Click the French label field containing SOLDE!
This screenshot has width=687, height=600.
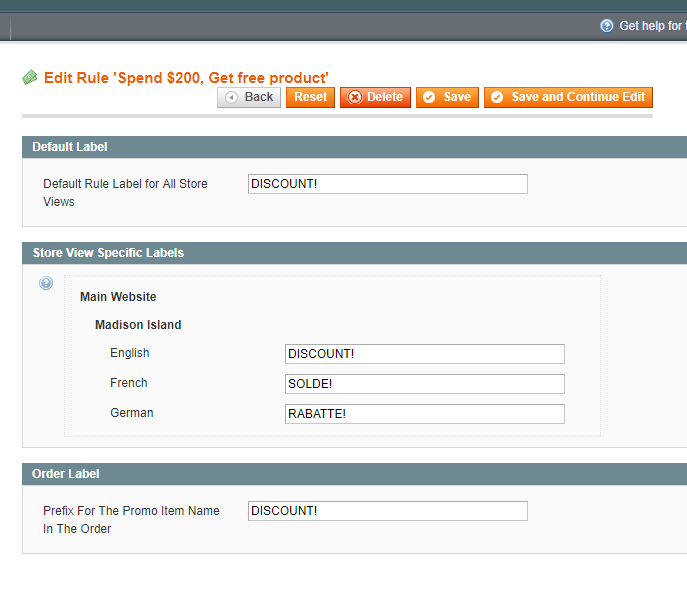coord(424,384)
